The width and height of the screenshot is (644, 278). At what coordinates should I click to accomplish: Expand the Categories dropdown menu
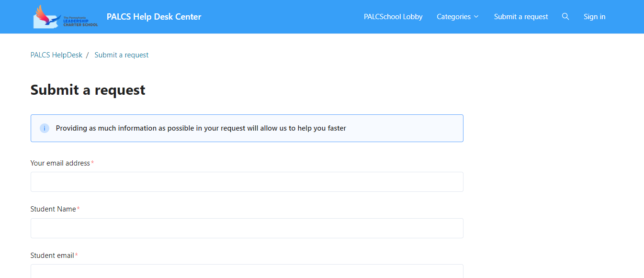[x=458, y=17]
